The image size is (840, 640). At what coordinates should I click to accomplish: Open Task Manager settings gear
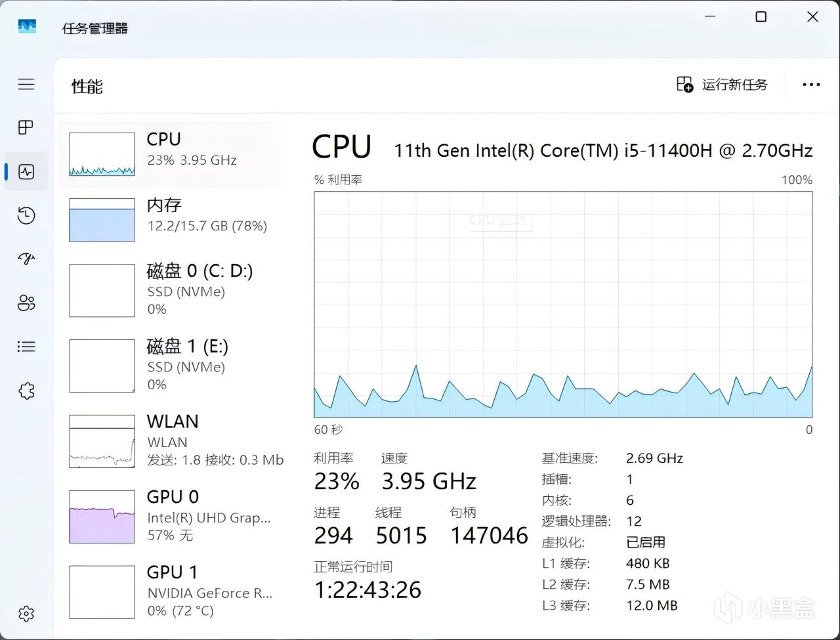coord(26,614)
